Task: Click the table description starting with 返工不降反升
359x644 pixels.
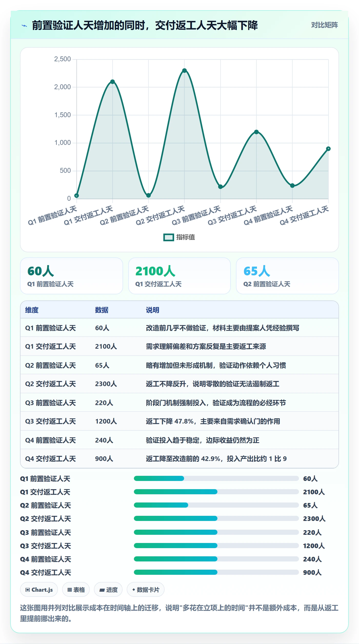Action: pyautogui.click(x=213, y=384)
